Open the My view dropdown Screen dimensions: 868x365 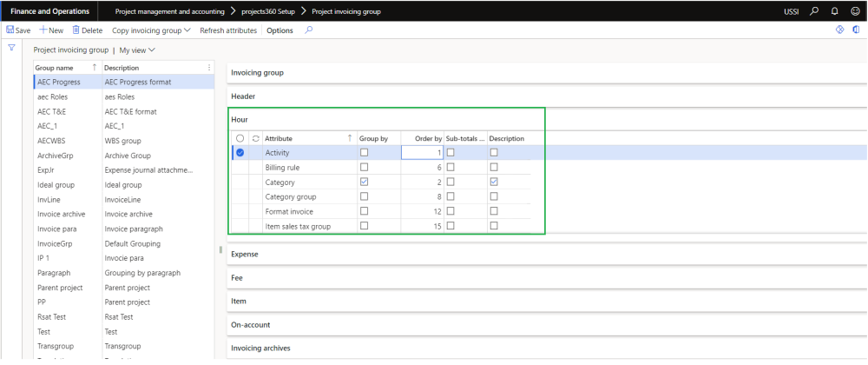137,50
